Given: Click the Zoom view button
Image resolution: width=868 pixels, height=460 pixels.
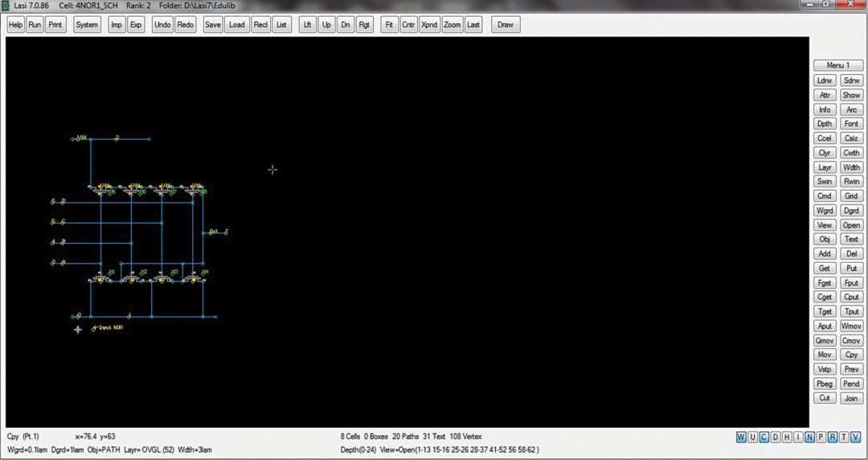Looking at the screenshot, I should tap(452, 25).
